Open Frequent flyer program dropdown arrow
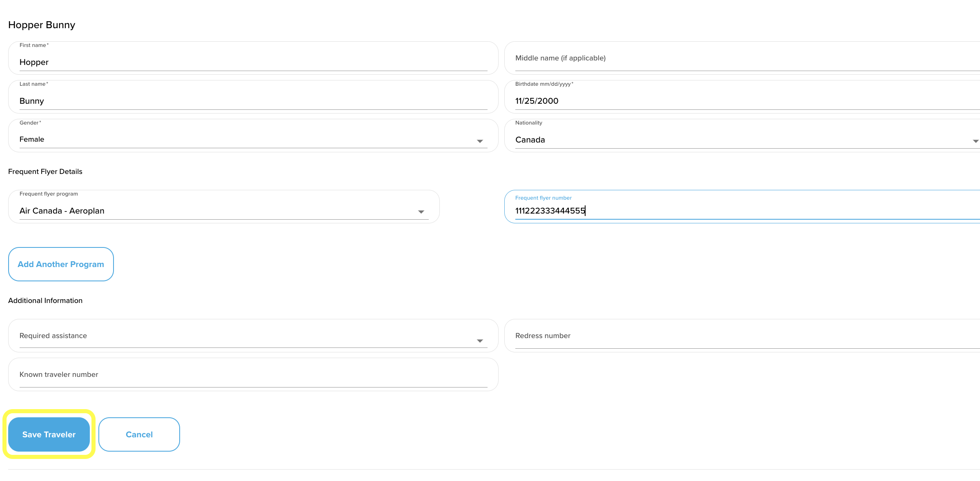980x481 pixels. pyautogui.click(x=421, y=212)
